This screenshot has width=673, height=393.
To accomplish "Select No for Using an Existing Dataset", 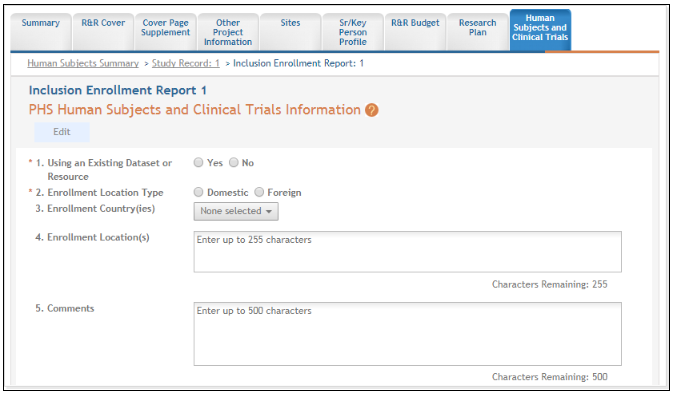I will (x=233, y=163).
